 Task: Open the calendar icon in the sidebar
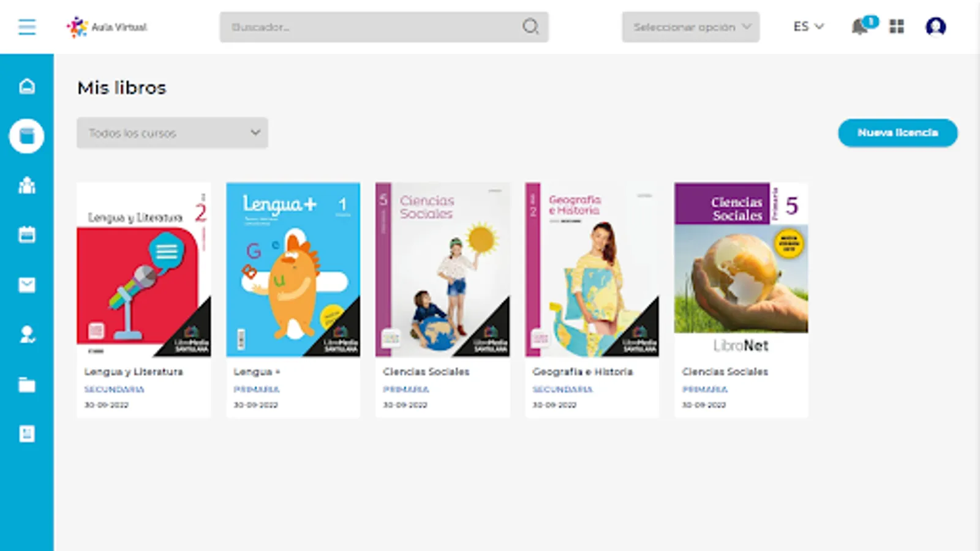(27, 234)
